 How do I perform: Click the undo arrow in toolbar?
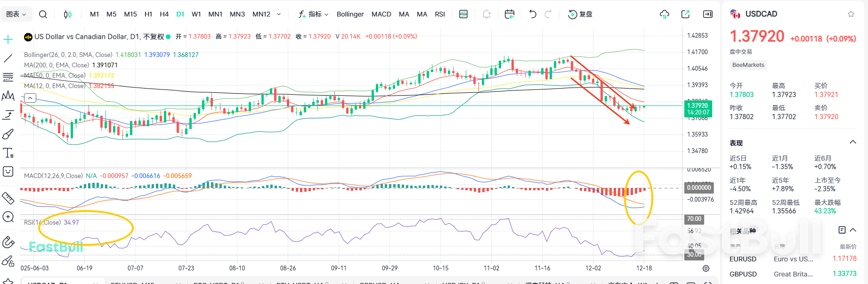point(533,14)
